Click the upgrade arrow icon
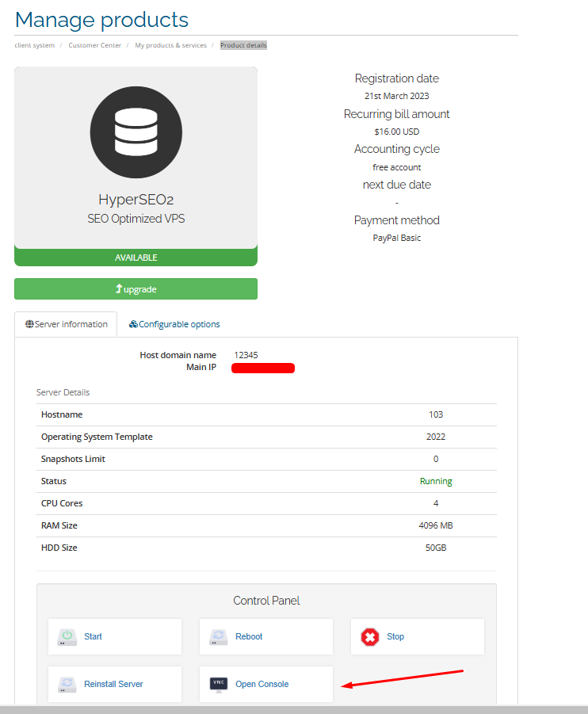This screenshot has width=588, height=714. pyautogui.click(x=119, y=288)
